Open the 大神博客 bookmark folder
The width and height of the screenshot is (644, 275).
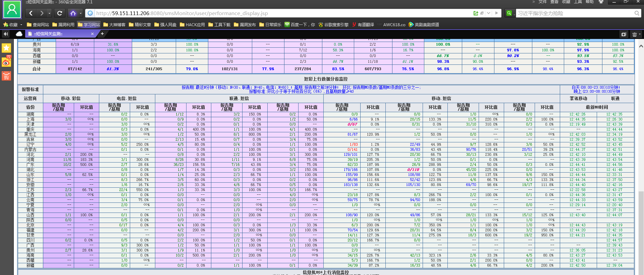coord(114,25)
